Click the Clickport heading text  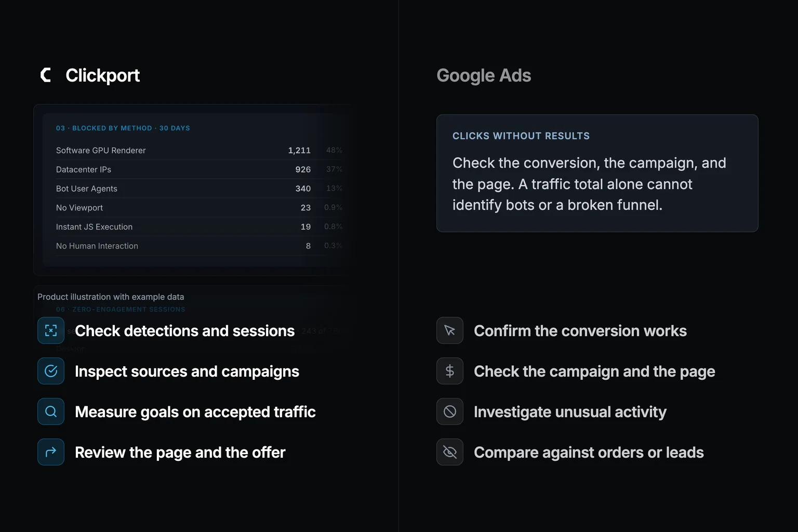coord(102,75)
